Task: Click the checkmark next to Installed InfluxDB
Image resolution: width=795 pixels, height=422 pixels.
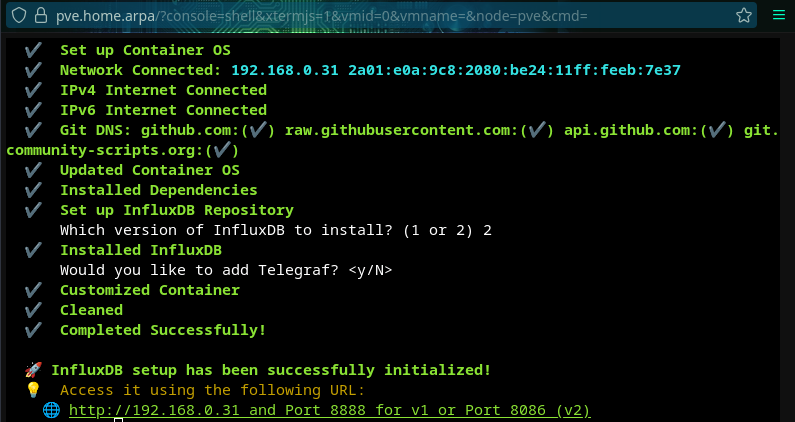Action: 32,250
